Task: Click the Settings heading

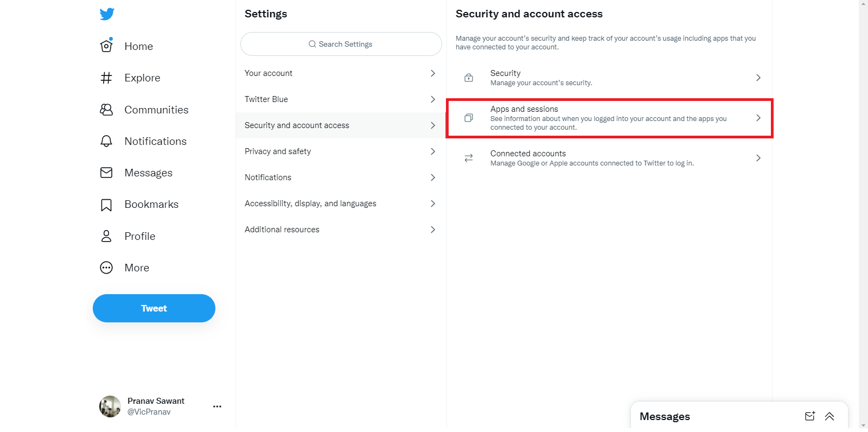Action: click(266, 14)
